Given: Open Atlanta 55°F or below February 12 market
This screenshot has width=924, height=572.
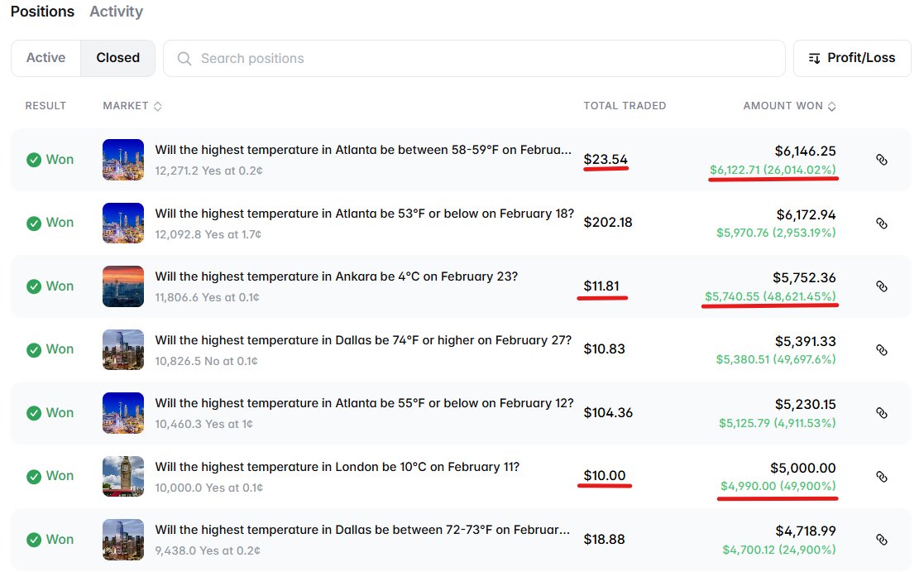Looking at the screenshot, I should coord(364,403).
